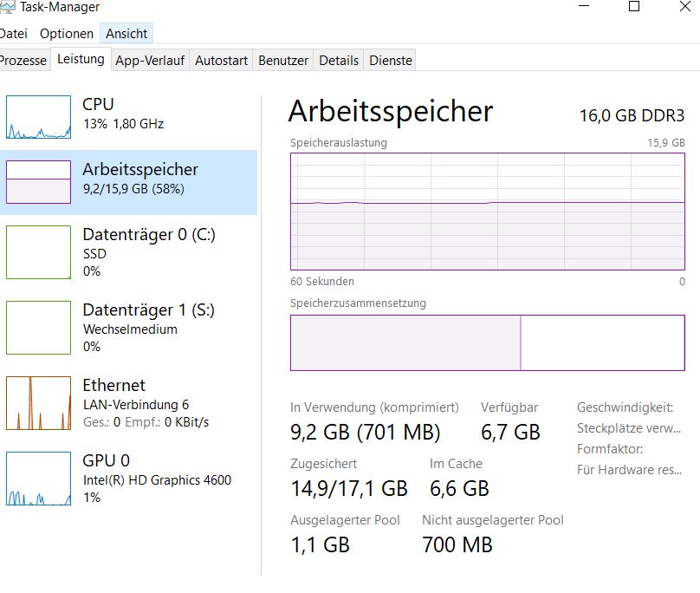Open the GPU 0 graph icon
This screenshot has width=700, height=593.
(39, 479)
